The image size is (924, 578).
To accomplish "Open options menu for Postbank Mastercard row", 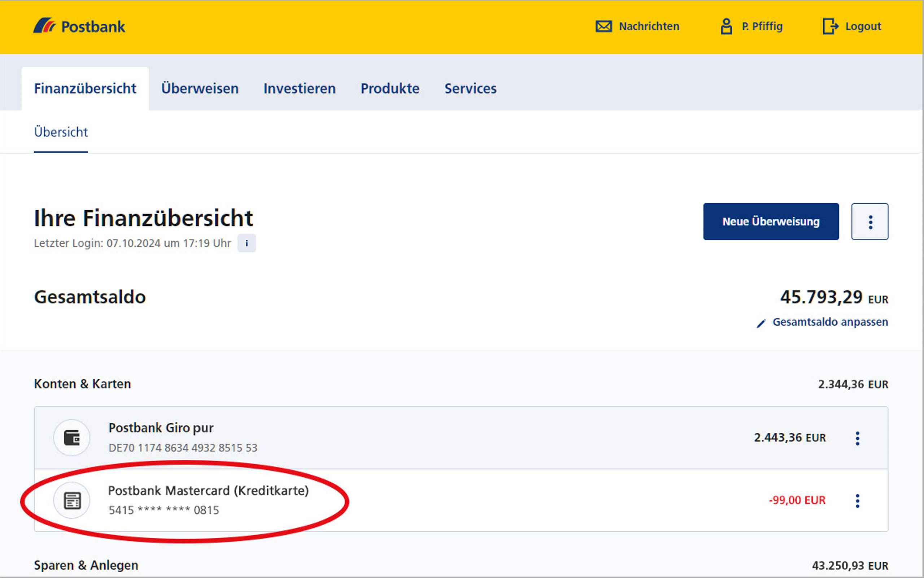I will [858, 501].
